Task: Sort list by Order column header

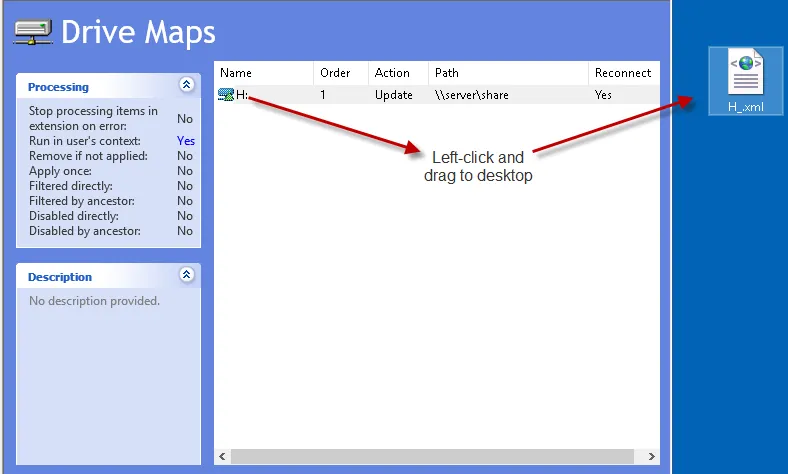Action: coord(335,73)
